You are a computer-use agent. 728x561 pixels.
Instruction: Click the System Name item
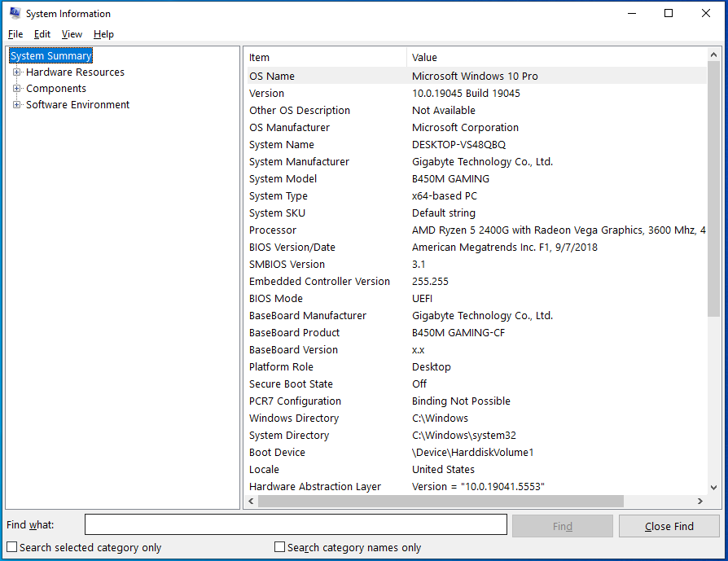[282, 145]
